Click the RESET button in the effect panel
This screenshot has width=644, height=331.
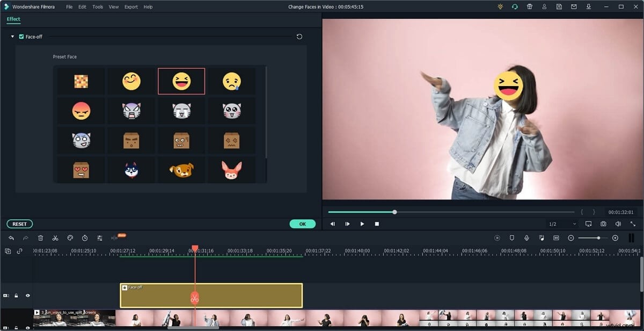(x=19, y=224)
